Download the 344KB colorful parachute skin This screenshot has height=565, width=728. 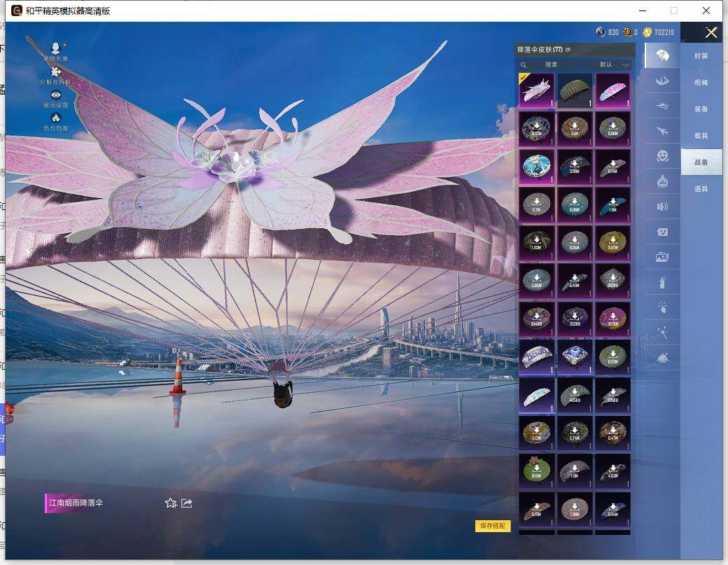536,319
